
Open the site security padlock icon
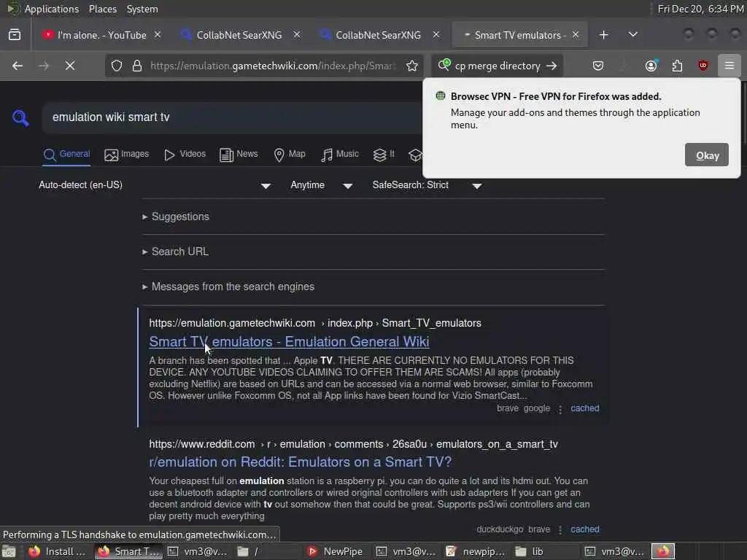tap(137, 66)
